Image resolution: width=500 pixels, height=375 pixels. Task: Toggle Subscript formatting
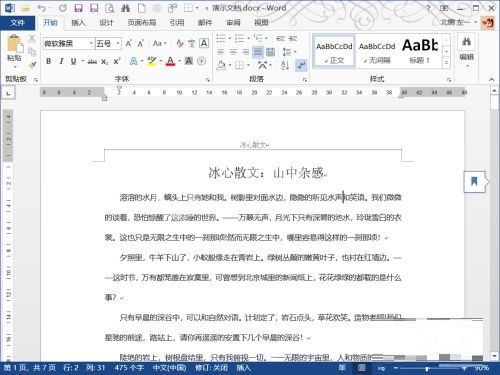(105, 62)
